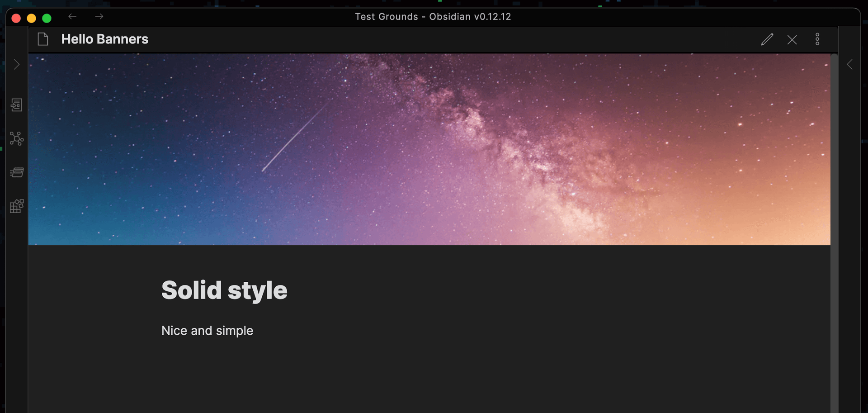
Task: Select the daily notes icon in the ribbon
Action: click(16, 172)
